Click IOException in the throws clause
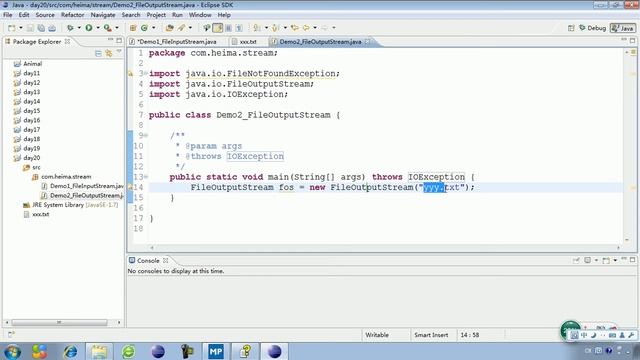640x360 pixels. [x=436, y=177]
